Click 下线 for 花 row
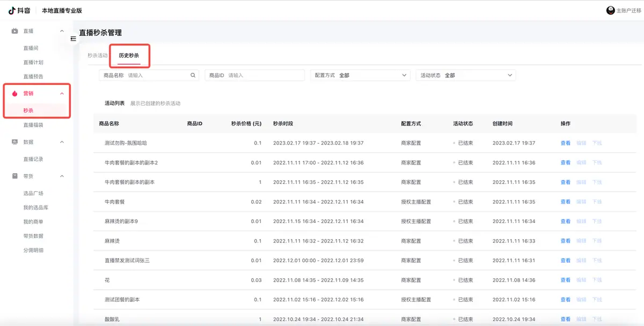This screenshot has width=644, height=326. (597, 280)
